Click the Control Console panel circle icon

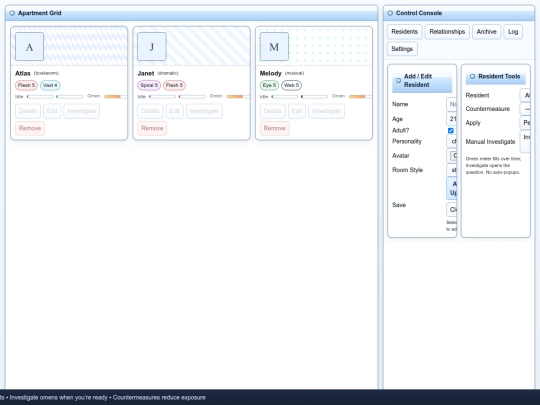pos(390,13)
